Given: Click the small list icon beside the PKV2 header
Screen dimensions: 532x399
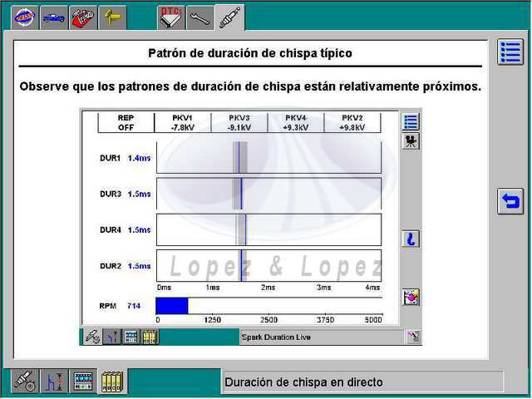Looking at the screenshot, I should (411, 122).
